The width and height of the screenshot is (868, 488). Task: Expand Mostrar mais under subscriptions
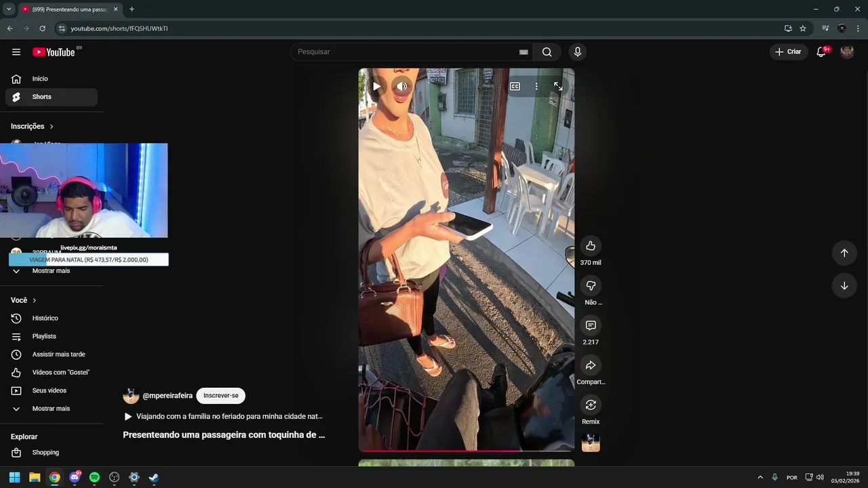tap(52, 270)
